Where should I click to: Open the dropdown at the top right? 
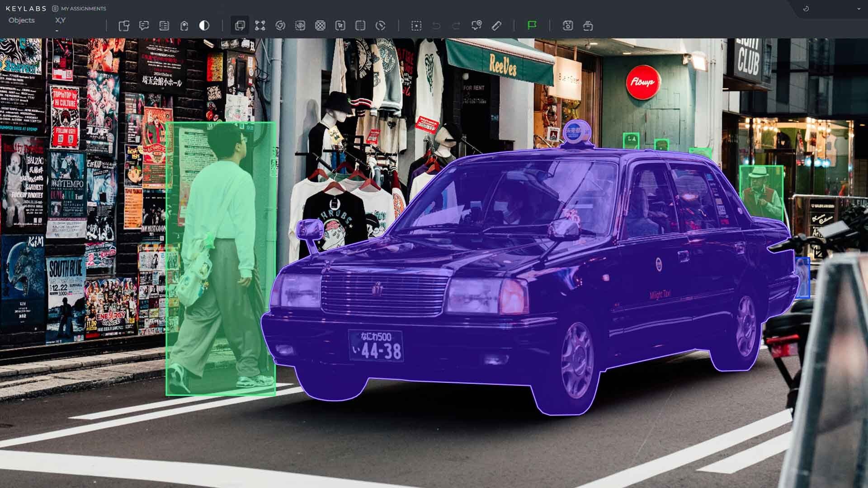860,8
